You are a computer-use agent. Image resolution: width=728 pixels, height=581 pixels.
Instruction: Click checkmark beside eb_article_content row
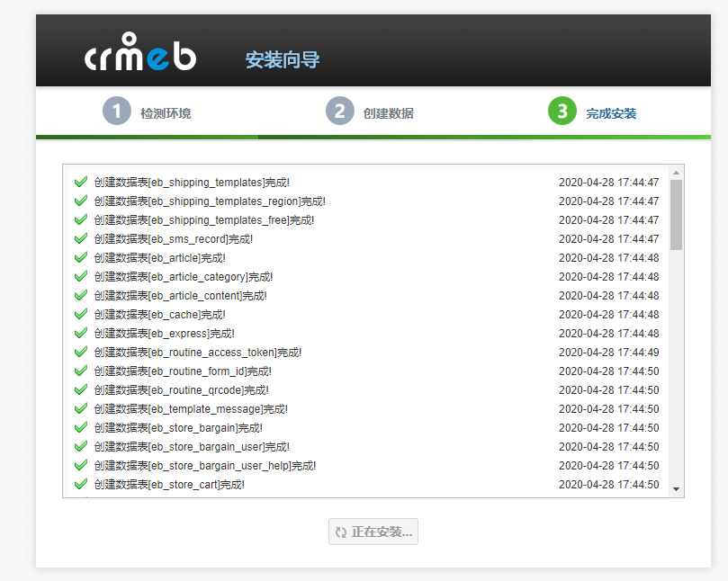coord(81,295)
